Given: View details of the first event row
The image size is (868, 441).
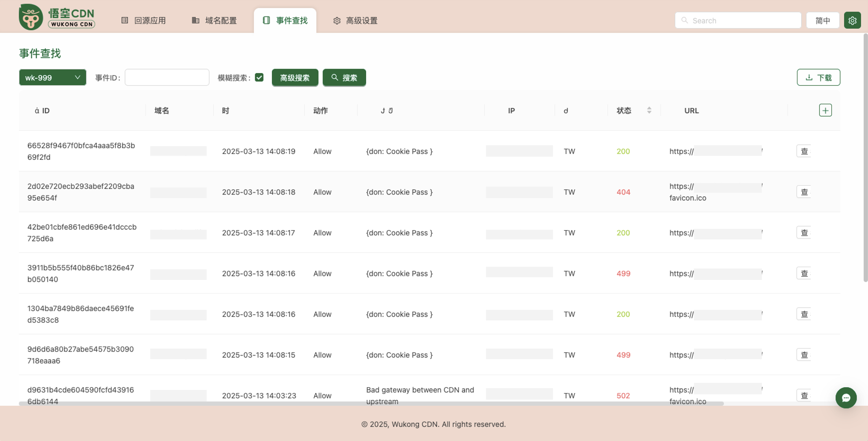Looking at the screenshot, I should (x=804, y=151).
